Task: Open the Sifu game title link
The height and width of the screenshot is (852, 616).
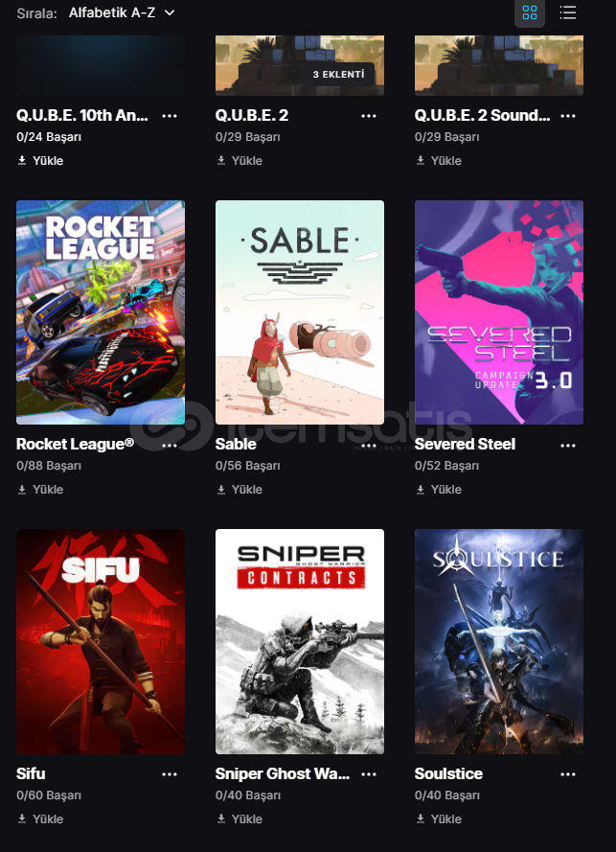Action: (31, 773)
